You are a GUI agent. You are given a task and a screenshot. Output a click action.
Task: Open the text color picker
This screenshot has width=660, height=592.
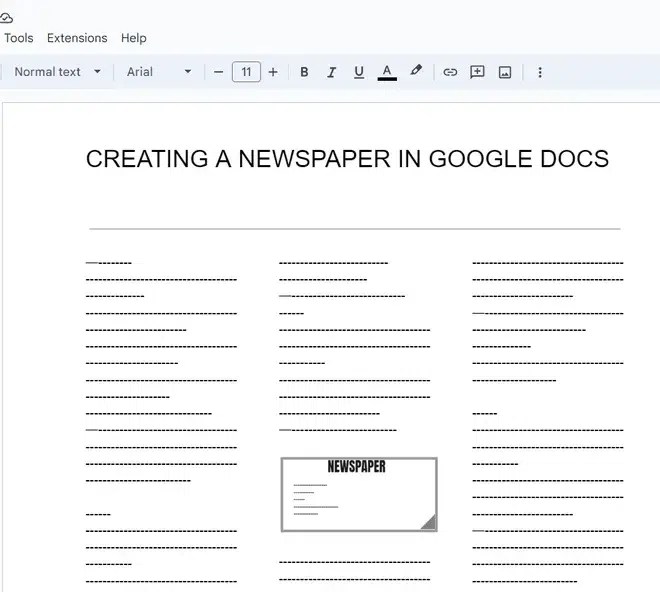tap(387, 72)
